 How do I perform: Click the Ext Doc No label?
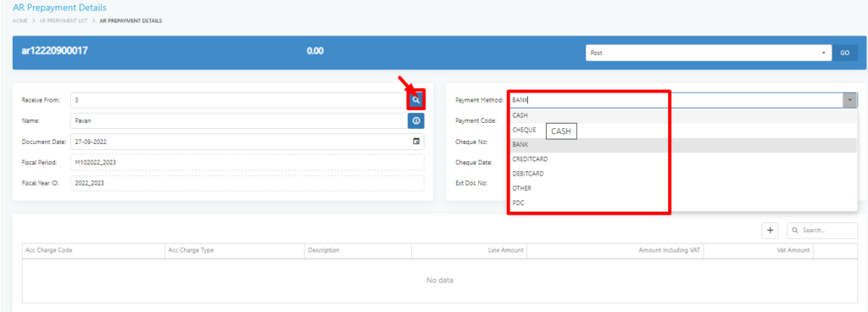point(471,183)
